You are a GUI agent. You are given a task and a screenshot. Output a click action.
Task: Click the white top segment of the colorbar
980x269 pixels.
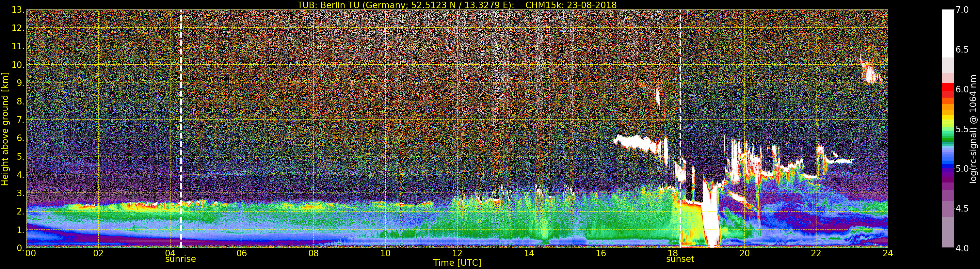click(948, 34)
